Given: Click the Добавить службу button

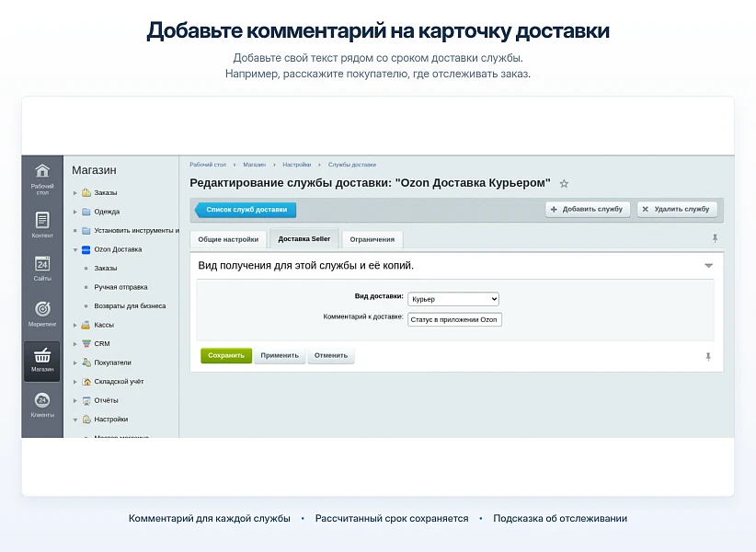Looking at the screenshot, I should coord(588,209).
